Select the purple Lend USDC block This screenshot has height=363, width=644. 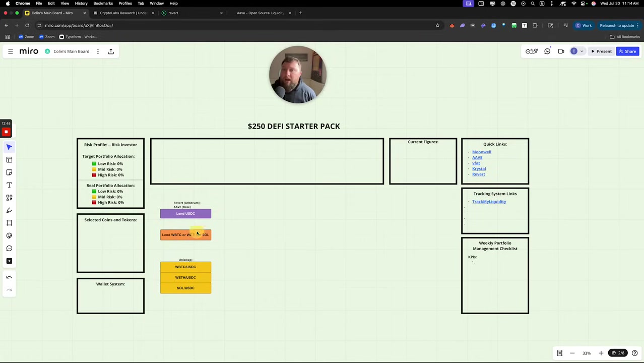(185, 214)
